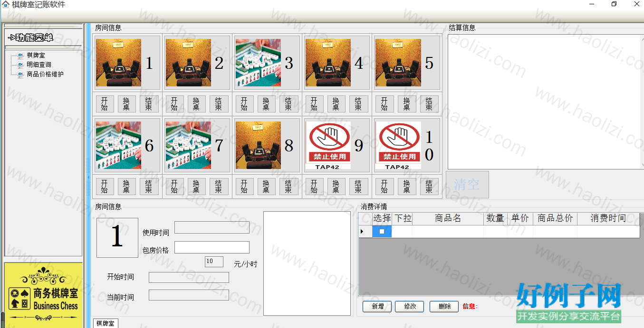End session for room 2 (结束)

tap(219, 104)
